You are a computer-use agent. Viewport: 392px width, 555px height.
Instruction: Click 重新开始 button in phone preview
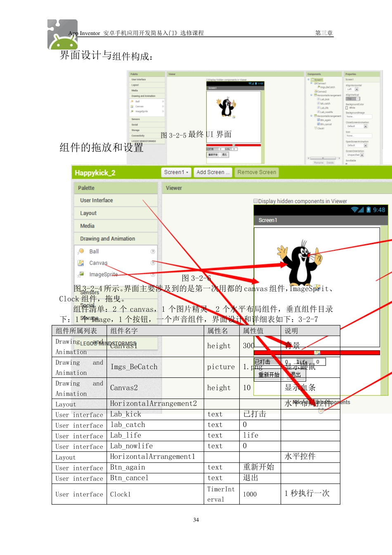click(x=269, y=375)
